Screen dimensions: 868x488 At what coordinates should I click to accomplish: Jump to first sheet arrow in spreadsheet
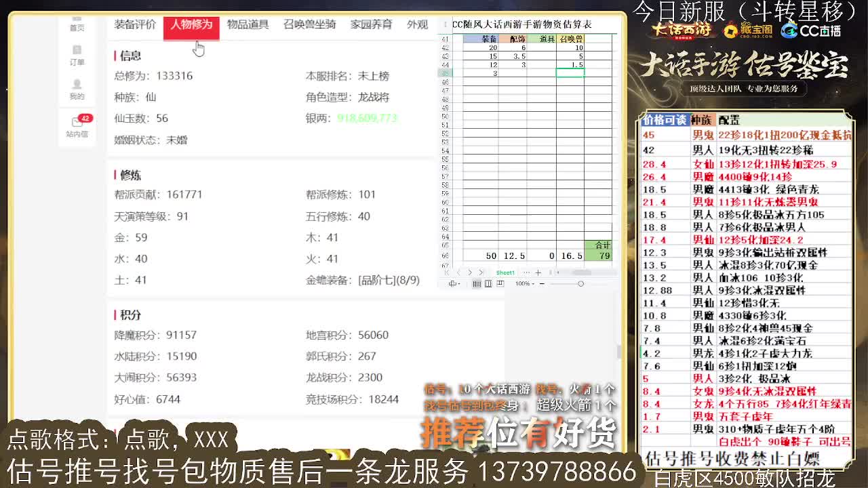pos(448,272)
